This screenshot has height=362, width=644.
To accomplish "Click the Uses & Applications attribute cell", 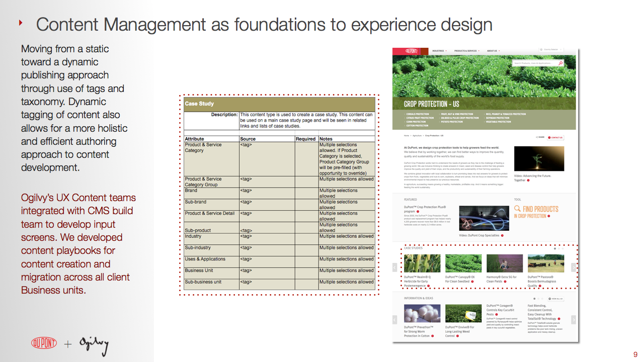I will pyautogui.click(x=211, y=262).
